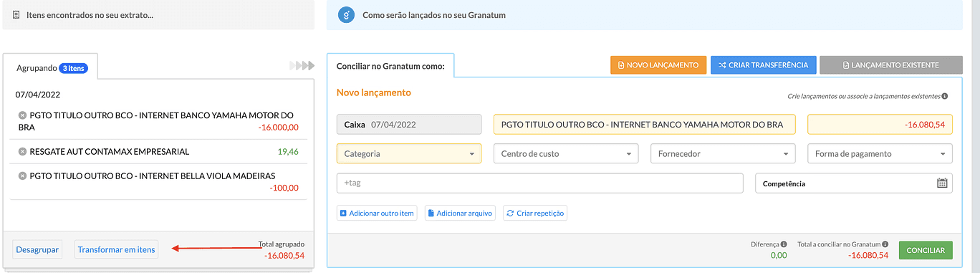Click Criar repetição button

(x=535, y=213)
